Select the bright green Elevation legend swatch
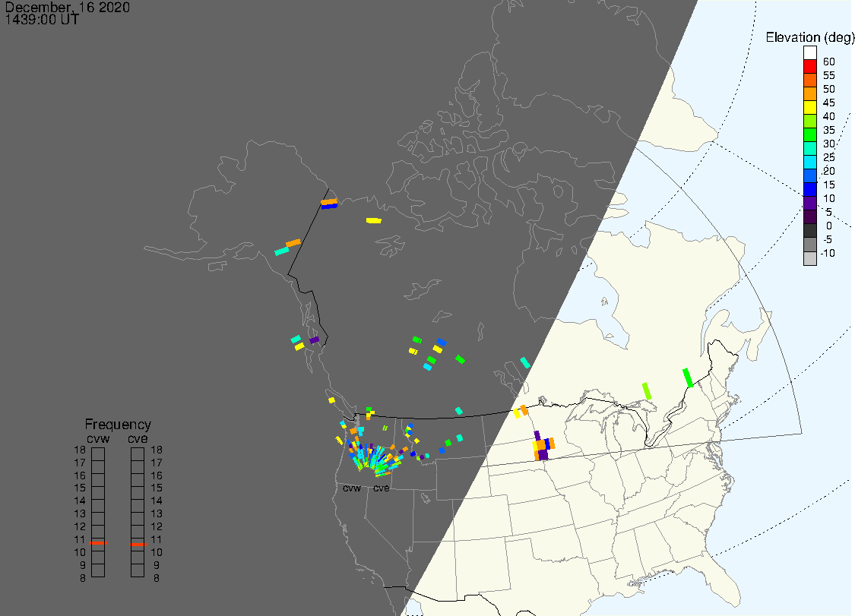 click(x=809, y=134)
